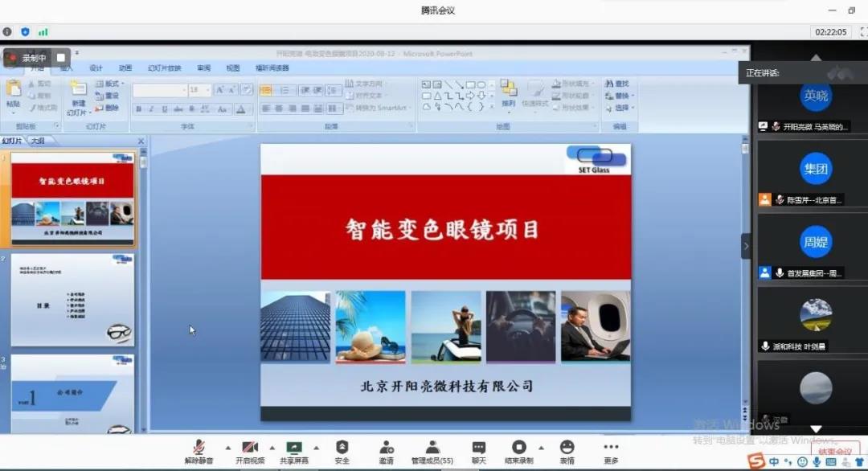Click 删除 delete slide button
The image size is (868, 471).
[108, 108]
